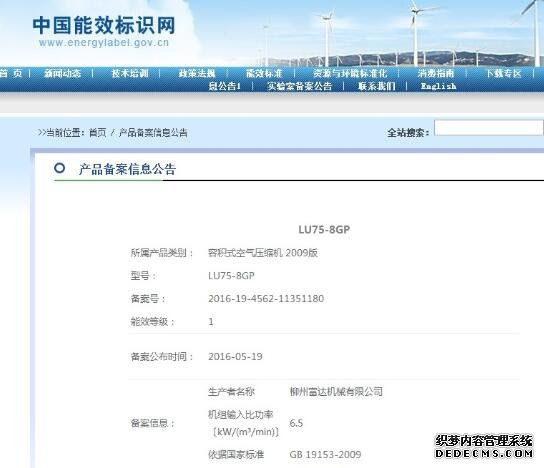Image resolution: width=544 pixels, height=468 pixels.
Task: Click the 备案公布时间 label
Action: (162, 357)
